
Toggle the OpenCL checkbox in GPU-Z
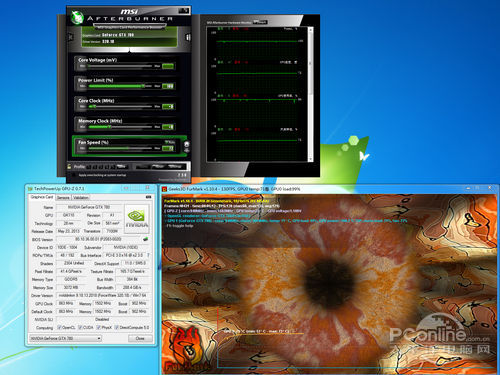tap(59, 327)
